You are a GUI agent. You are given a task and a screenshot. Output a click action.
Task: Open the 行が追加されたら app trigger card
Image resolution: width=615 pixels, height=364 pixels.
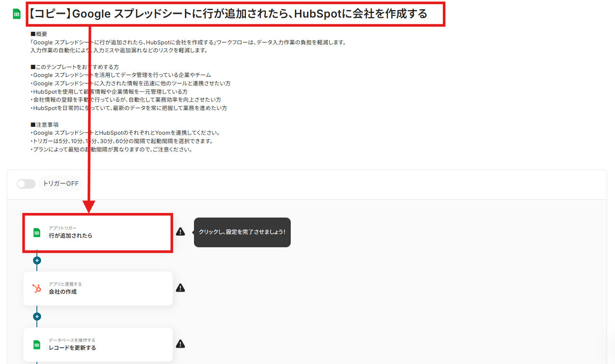[x=98, y=233]
